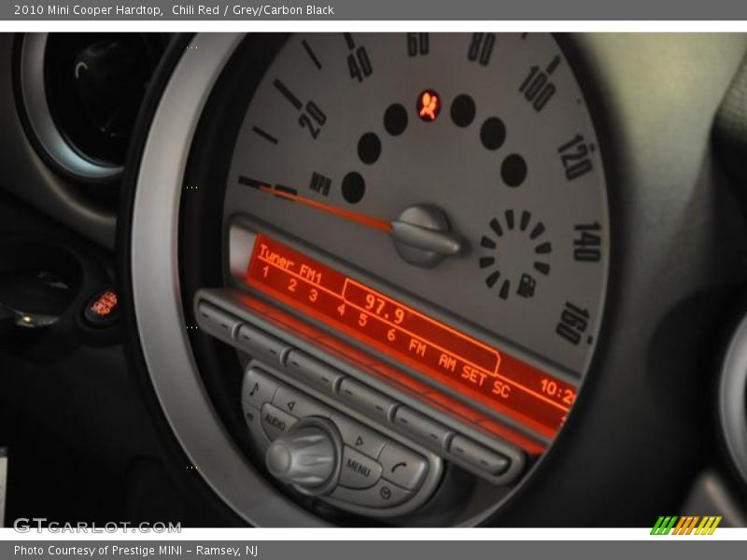This screenshot has height=560, width=747.
Task: Select the music note button
Action: (253, 389)
